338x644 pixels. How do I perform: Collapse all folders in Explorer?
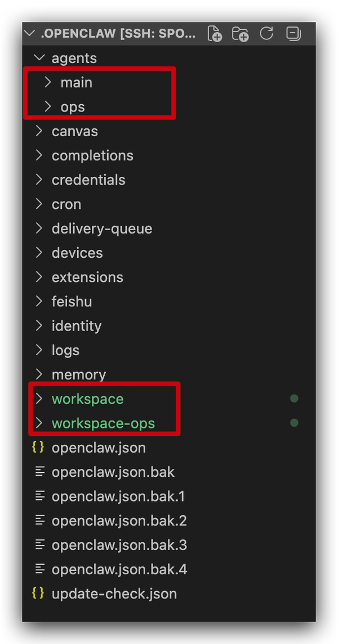pos(293,34)
